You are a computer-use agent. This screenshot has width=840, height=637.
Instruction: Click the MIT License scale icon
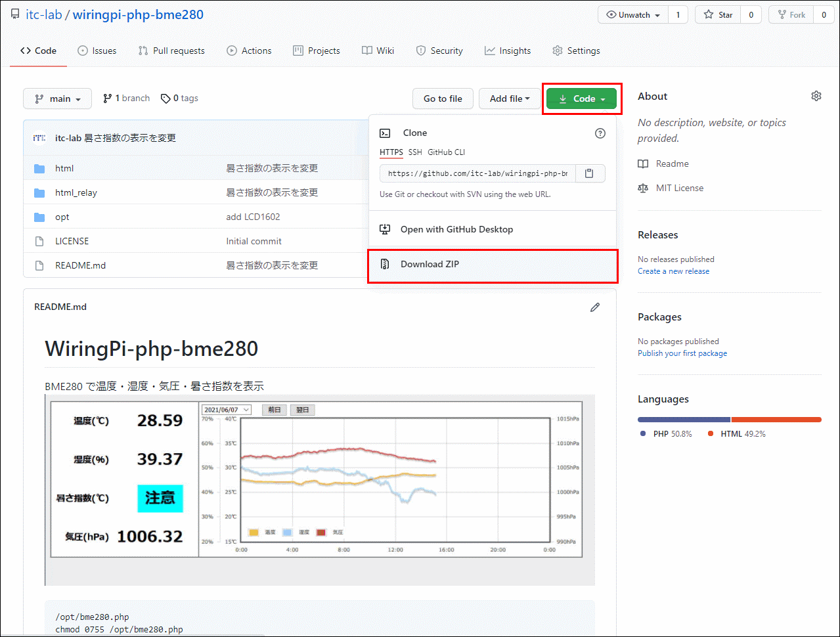[x=643, y=188]
